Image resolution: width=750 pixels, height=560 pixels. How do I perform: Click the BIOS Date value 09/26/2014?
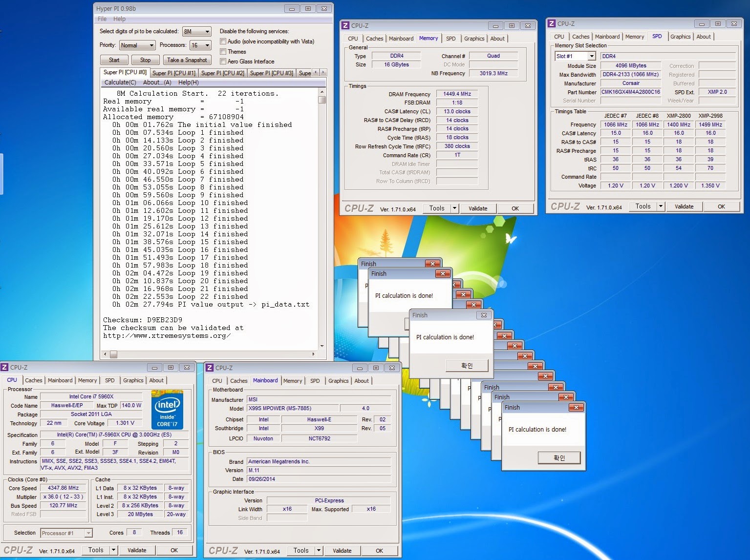click(319, 479)
